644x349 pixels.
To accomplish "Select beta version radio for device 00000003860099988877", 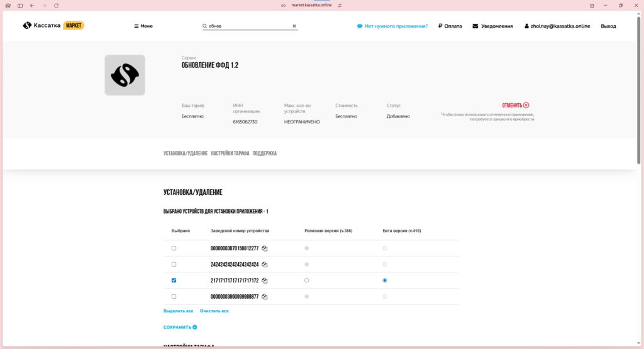I will pos(385,296).
